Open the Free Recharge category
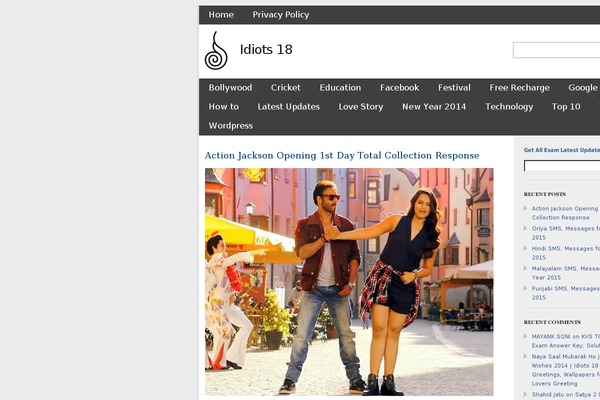 click(x=519, y=88)
